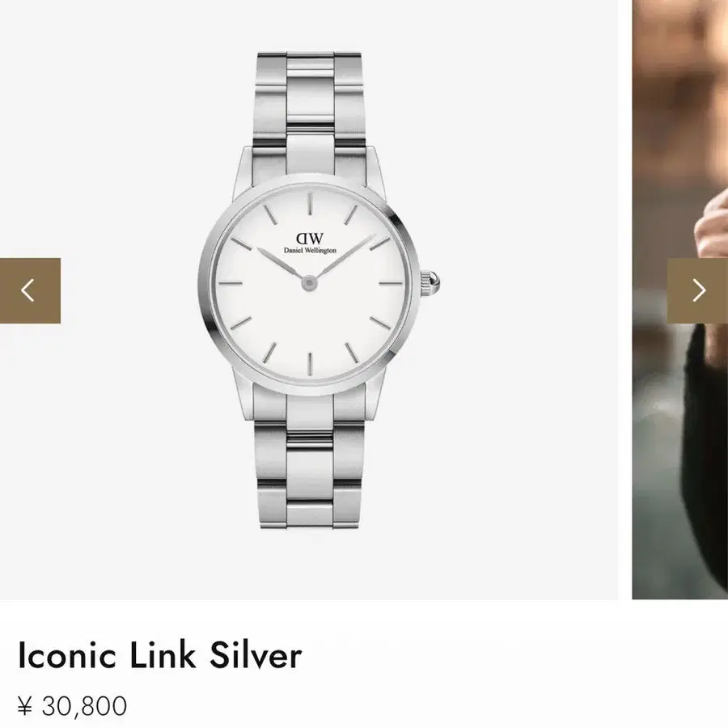Click the 3 o'clock hour marker
Viewport: 728px width, 728px height.
[392, 283]
